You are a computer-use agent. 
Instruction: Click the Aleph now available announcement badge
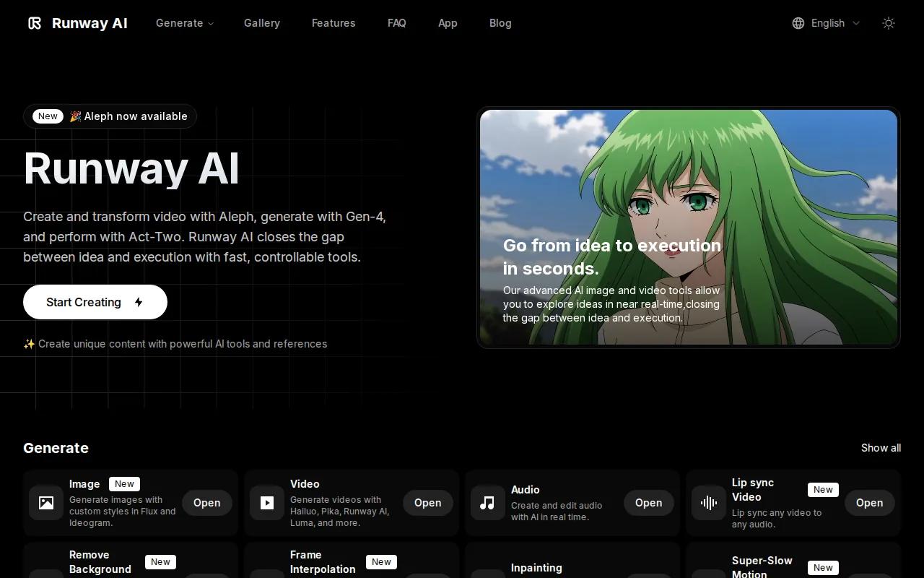click(110, 116)
